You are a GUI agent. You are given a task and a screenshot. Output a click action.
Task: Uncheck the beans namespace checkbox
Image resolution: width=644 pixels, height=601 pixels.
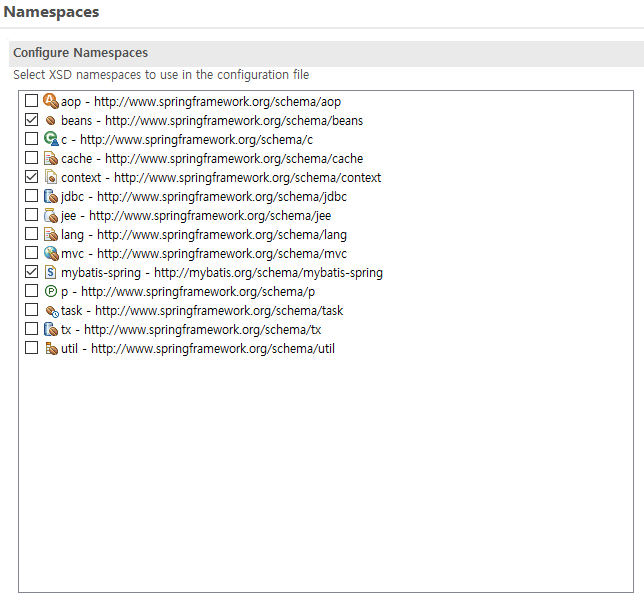(32, 120)
